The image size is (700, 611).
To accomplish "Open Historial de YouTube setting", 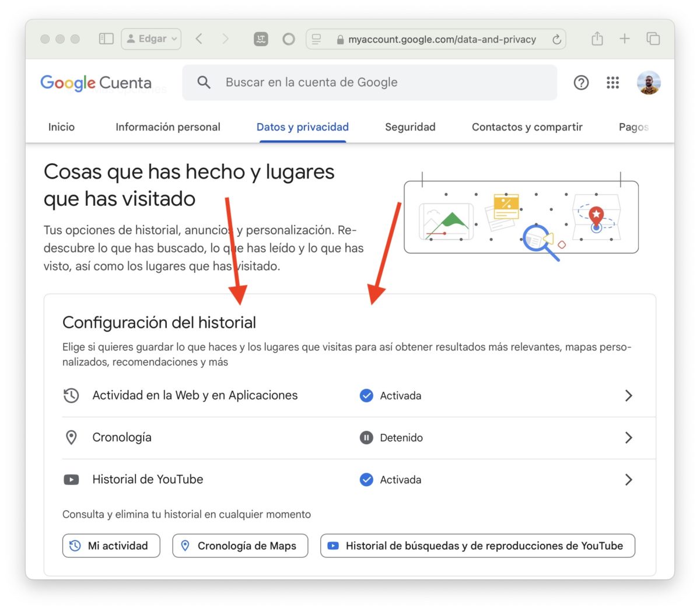I will 359,480.
